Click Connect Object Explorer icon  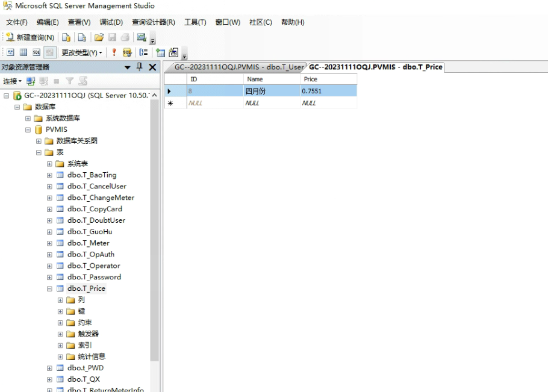pyautogui.click(x=31, y=81)
